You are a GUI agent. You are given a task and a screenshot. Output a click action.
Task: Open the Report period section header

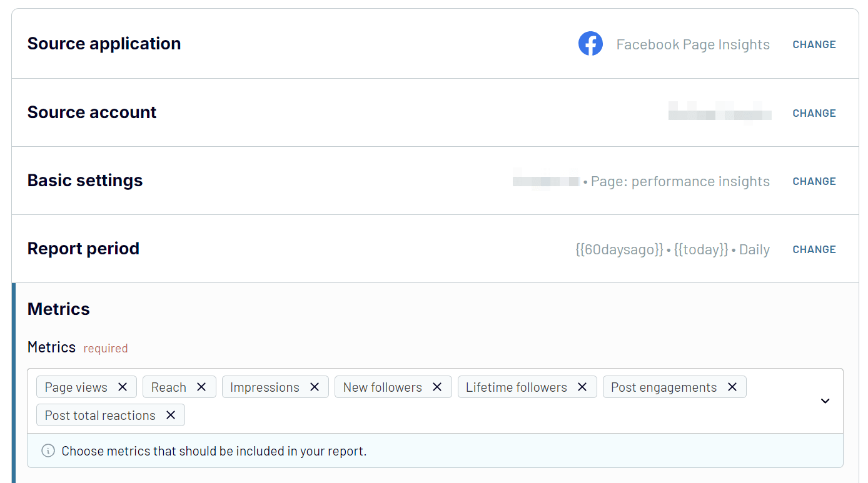tap(83, 249)
